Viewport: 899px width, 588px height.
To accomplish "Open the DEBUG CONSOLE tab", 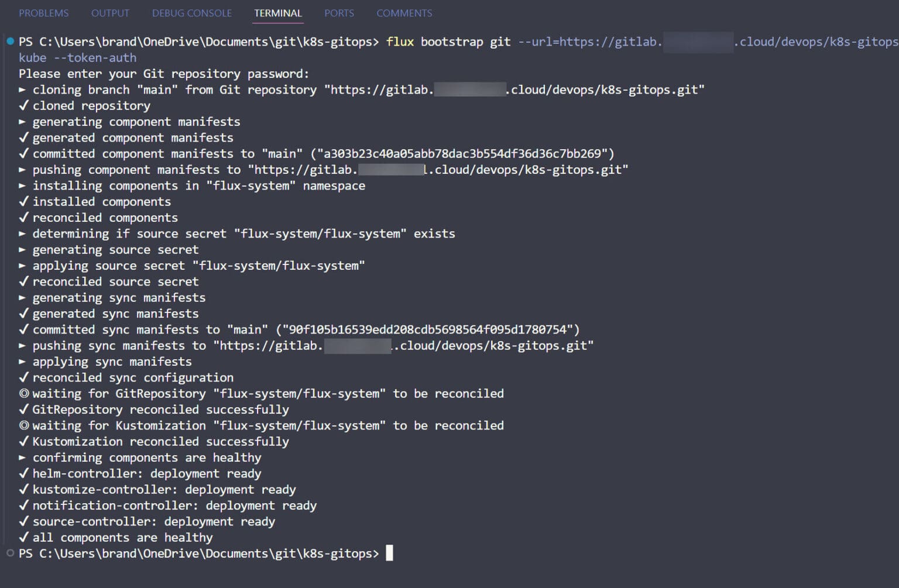I will coord(191,12).
